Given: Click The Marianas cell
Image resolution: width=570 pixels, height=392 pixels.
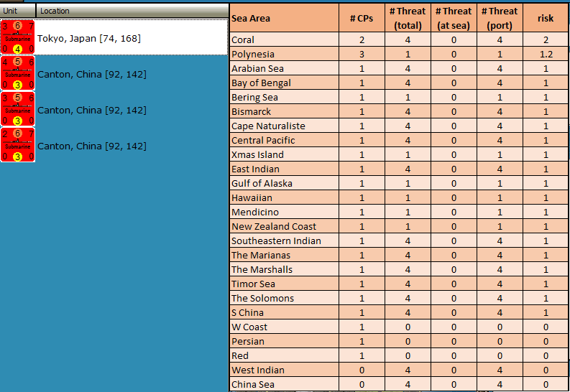Looking at the screenshot, I should [x=284, y=255].
